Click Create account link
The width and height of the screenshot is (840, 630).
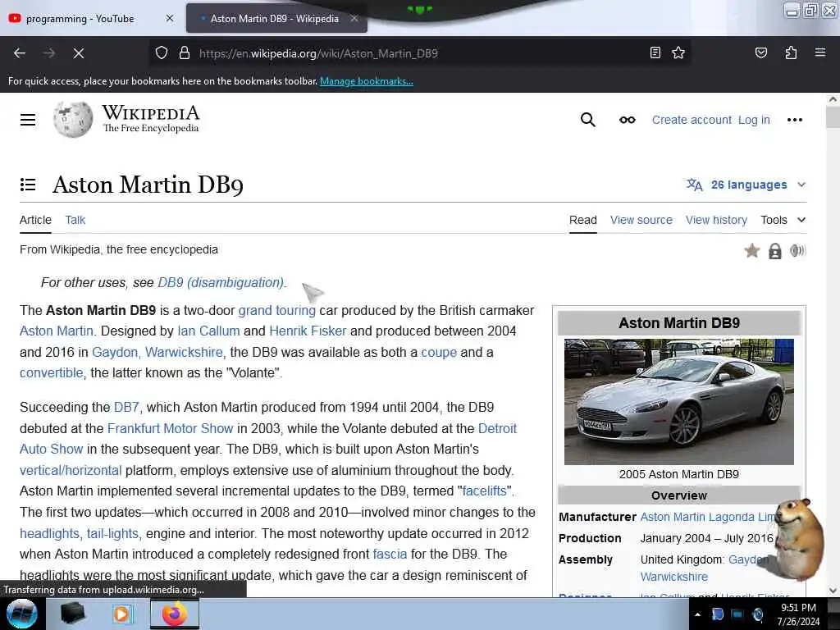click(691, 120)
